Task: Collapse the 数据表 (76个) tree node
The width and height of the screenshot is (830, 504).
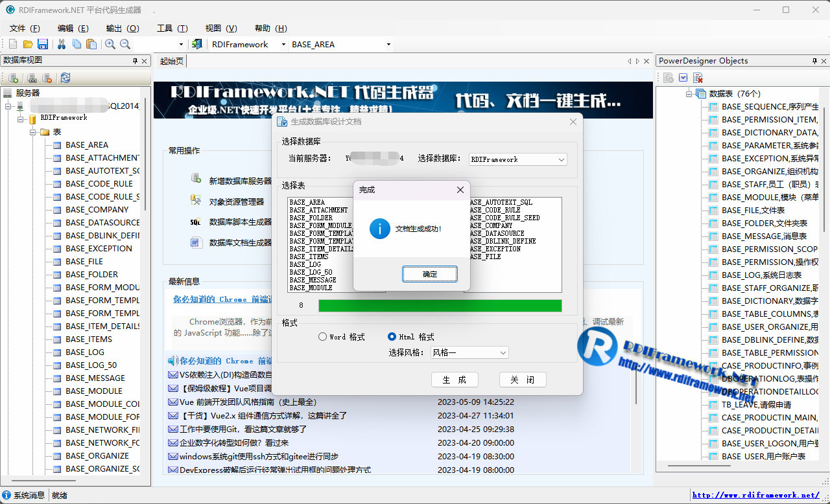Action: [690, 94]
